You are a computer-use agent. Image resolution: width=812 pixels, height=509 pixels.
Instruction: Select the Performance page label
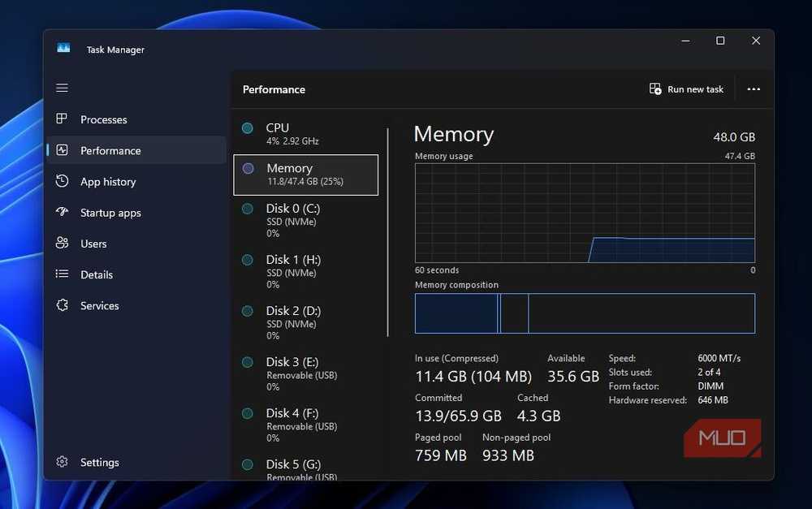point(110,151)
